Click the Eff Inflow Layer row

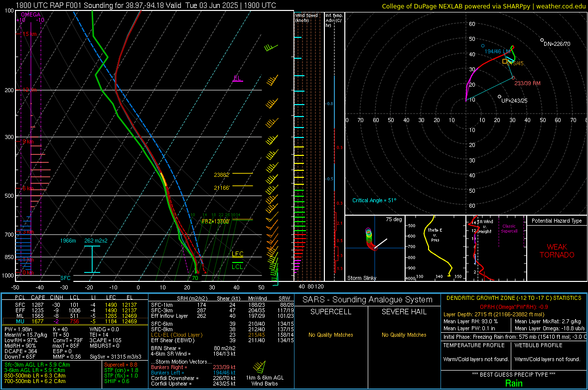pyautogui.click(x=223, y=316)
